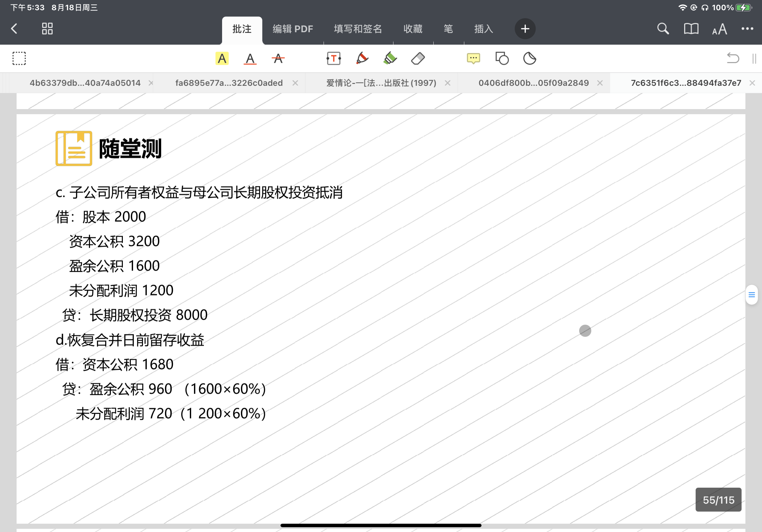
Task: Open the shapes tool
Action: pyautogui.click(x=502, y=59)
